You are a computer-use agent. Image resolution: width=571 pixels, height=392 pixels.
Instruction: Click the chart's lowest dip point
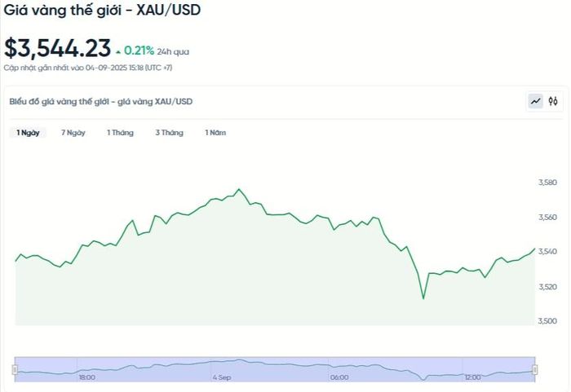423,298
